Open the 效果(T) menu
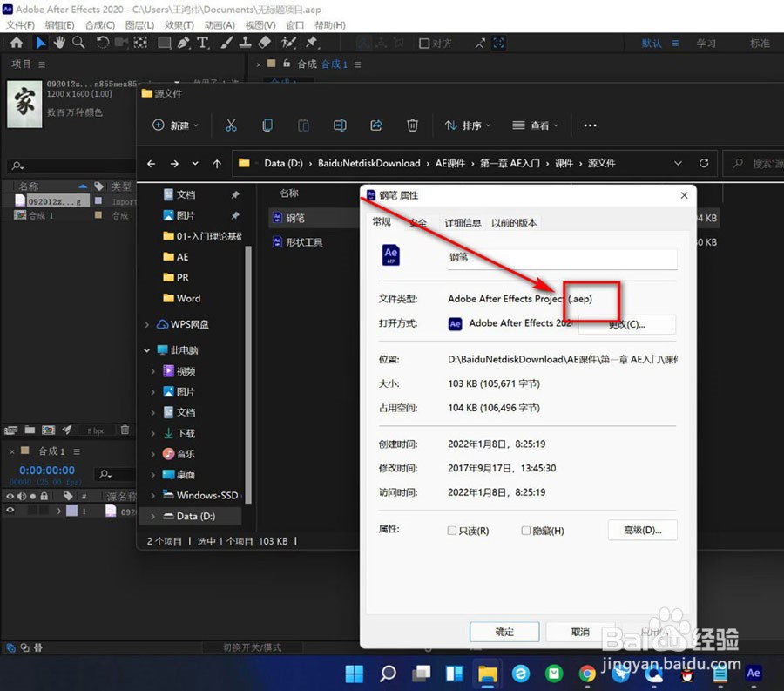Screen dimensions: 784x691 (179, 25)
